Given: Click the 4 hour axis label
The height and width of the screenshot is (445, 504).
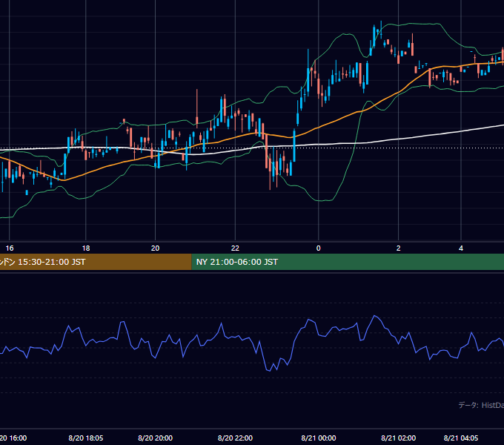Looking at the screenshot, I should coord(461,248).
